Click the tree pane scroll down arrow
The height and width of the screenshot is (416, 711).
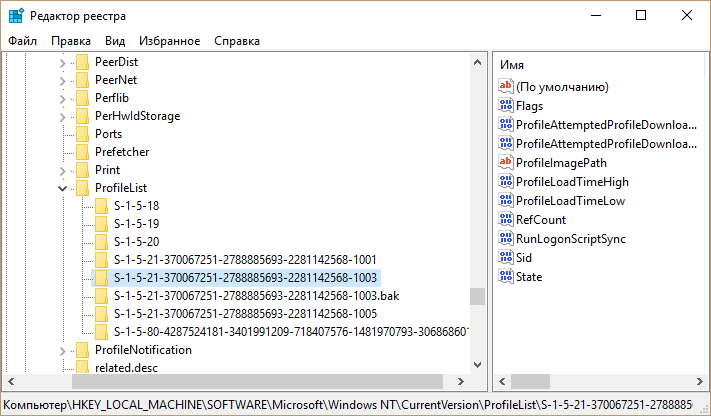(x=477, y=364)
